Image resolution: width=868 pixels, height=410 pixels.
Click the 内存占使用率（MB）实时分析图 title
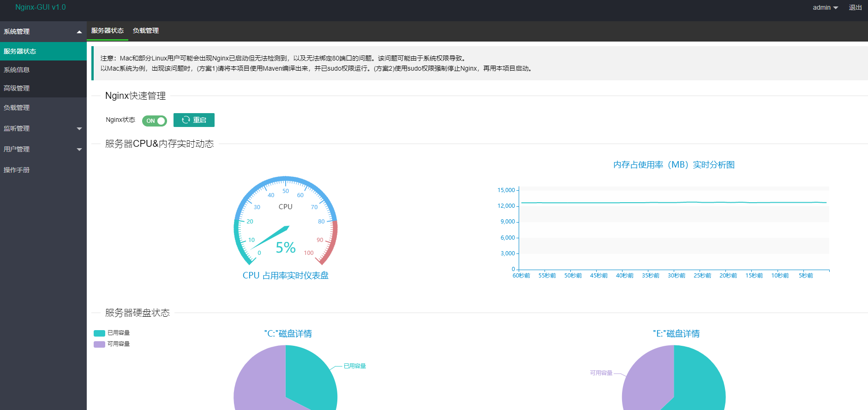(674, 165)
